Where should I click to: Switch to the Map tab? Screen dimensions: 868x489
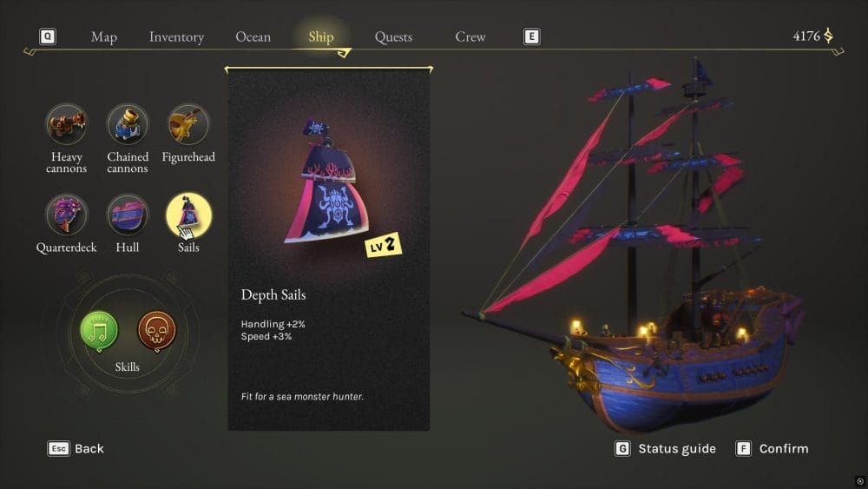coord(104,37)
